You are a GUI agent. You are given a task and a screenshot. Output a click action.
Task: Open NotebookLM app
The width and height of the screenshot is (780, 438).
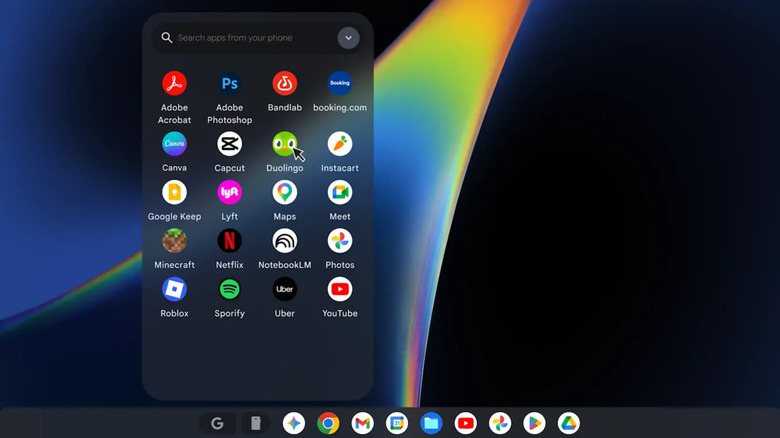tap(285, 241)
